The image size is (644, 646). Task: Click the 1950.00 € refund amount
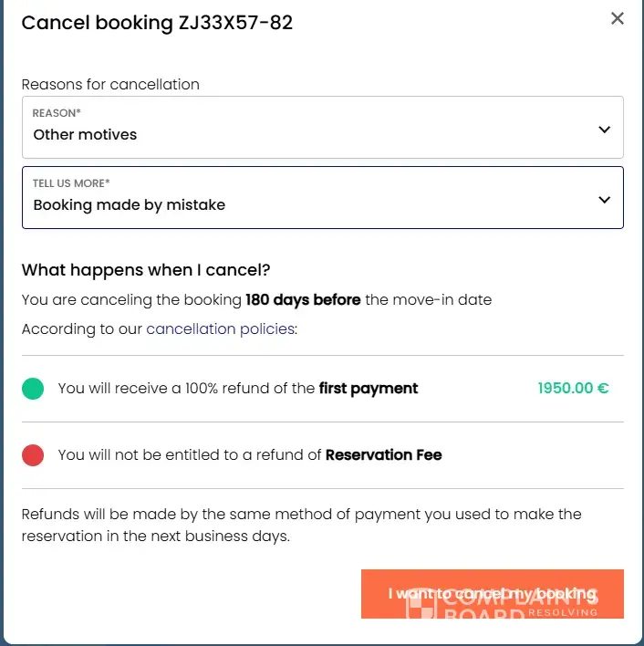tap(573, 388)
